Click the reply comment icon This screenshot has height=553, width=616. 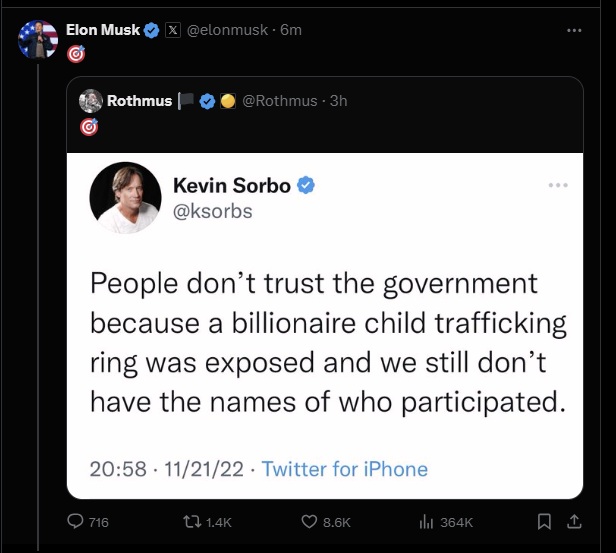point(74,521)
